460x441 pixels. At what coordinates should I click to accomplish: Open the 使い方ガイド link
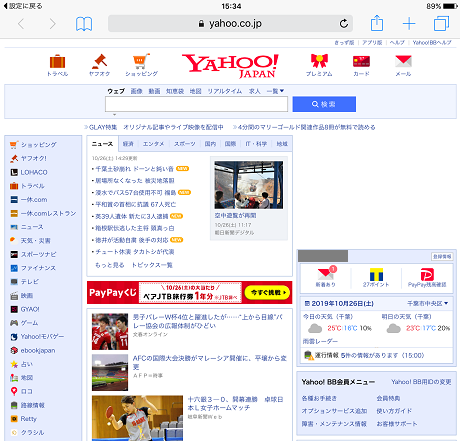coord(394,411)
